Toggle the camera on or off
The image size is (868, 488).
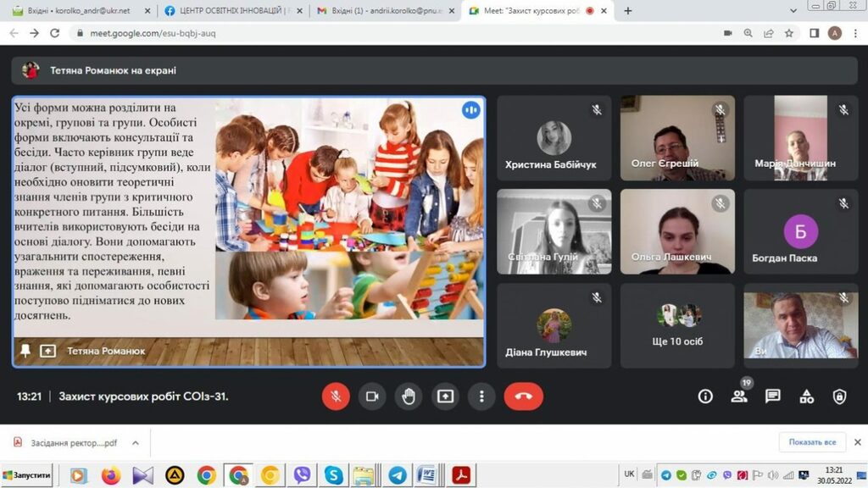coord(370,396)
